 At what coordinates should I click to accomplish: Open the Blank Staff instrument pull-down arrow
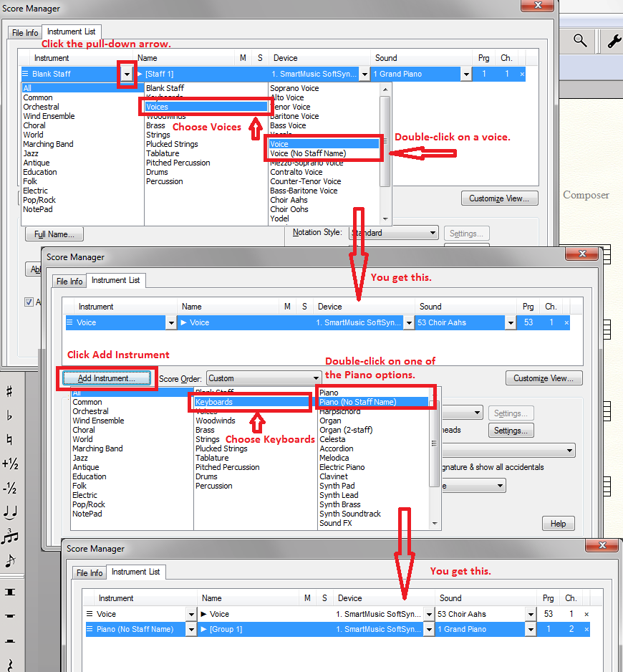pos(127,74)
